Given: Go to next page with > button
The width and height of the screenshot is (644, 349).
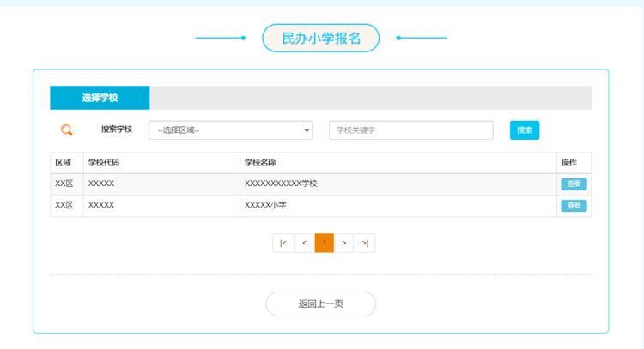Looking at the screenshot, I should (x=344, y=244).
